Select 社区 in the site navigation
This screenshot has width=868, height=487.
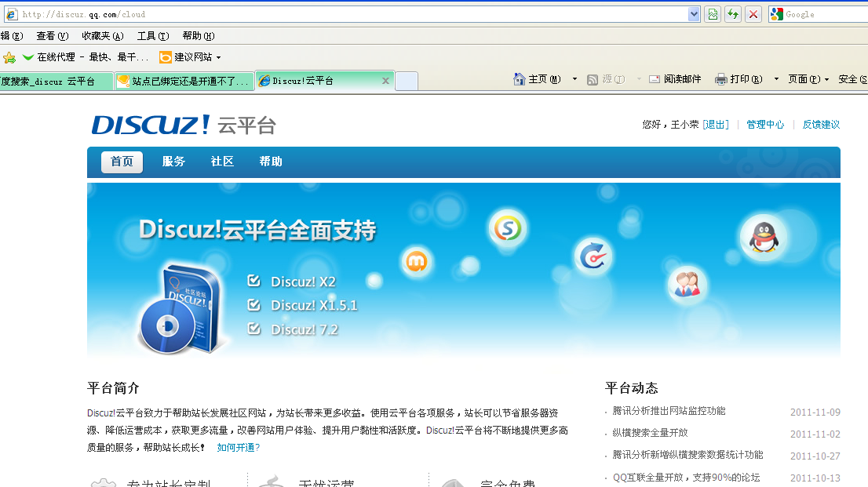point(222,162)
